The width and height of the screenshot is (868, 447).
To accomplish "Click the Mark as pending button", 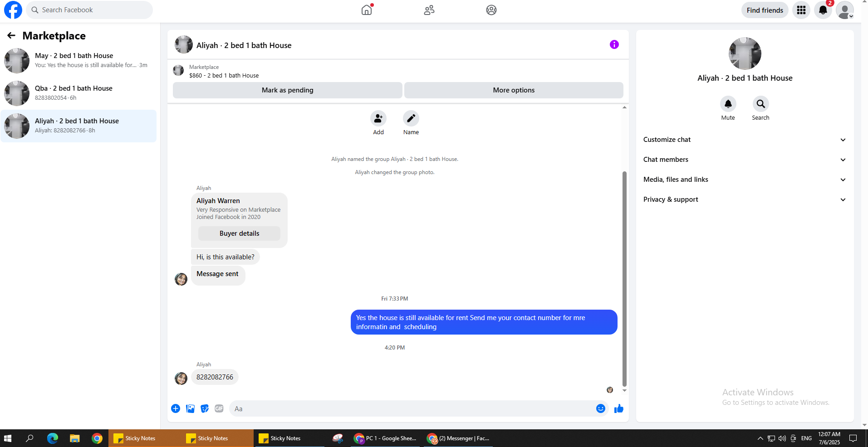I will pos(287,90).
